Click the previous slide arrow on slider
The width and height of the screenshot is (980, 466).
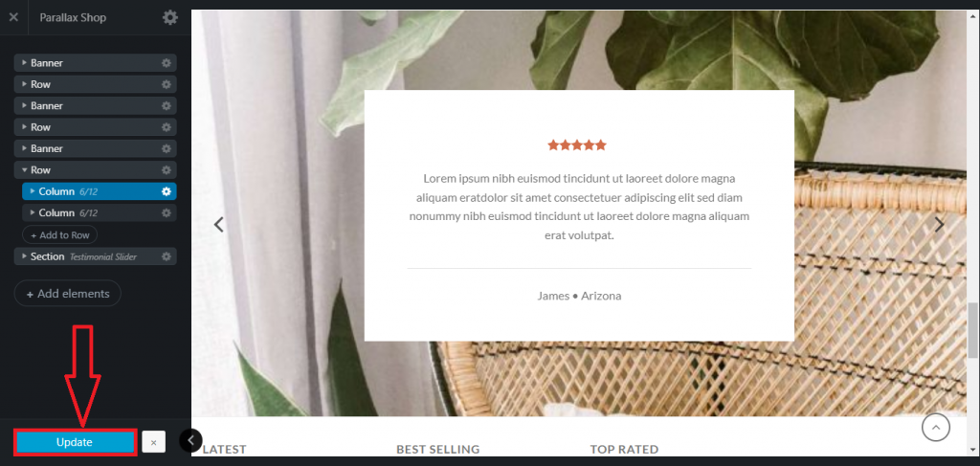point(219,225)
